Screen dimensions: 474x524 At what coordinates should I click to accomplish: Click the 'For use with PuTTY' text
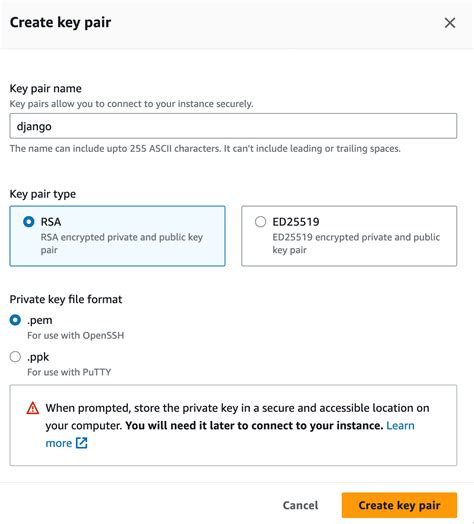pos(69,372)
